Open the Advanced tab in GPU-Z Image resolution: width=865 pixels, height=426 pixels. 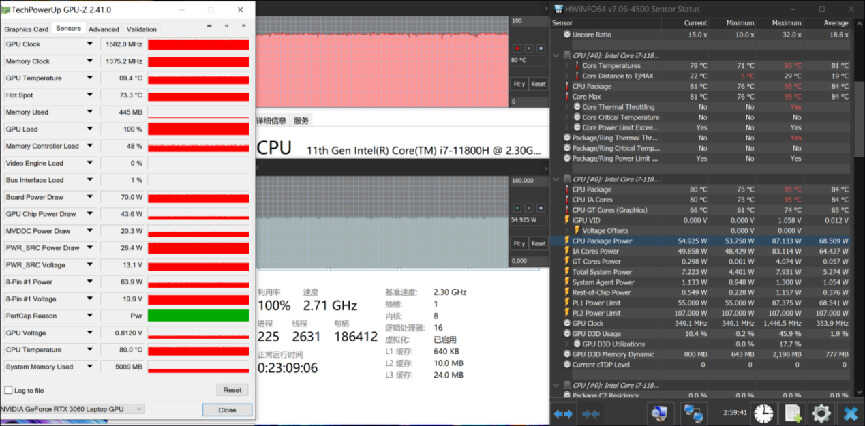104,29
